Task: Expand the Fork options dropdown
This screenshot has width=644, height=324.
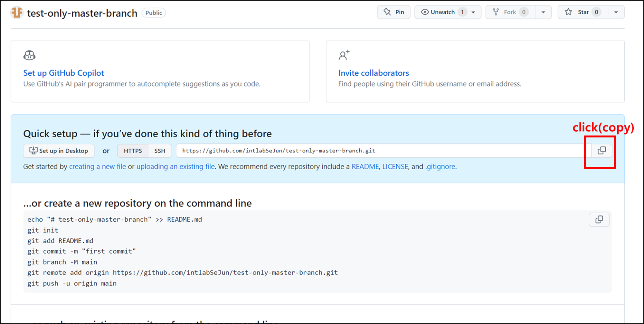Action: pos(543,12)
